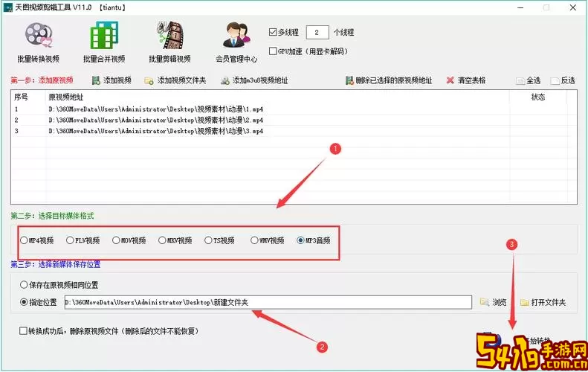Open 会员管理中心
Viewport: 588px width, 372px height.
tap(236, 42)
